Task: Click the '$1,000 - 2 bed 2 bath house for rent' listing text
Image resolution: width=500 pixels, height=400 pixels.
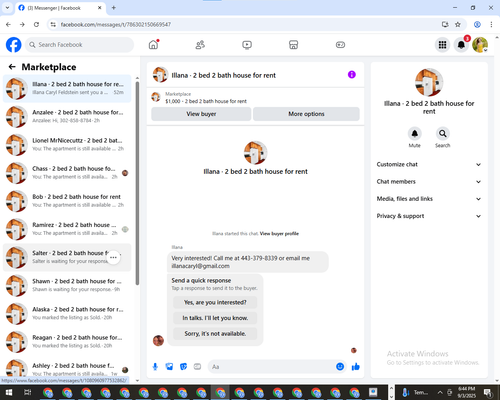Action: coord(206,101)
